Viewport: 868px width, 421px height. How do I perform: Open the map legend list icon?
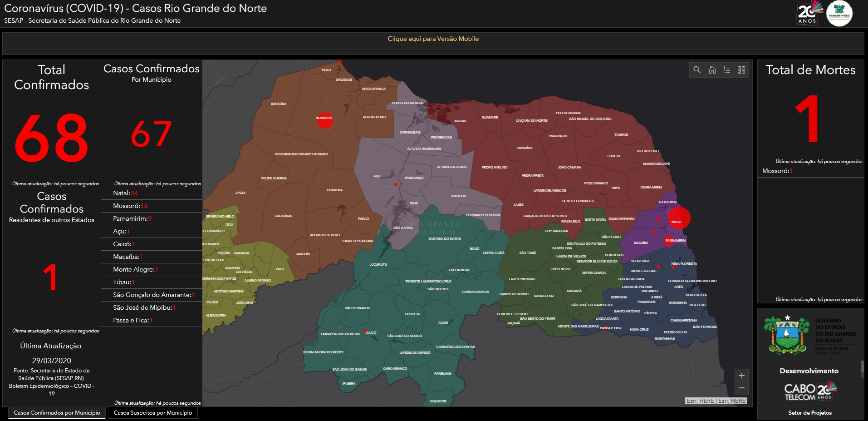click(x=727, y=70)
